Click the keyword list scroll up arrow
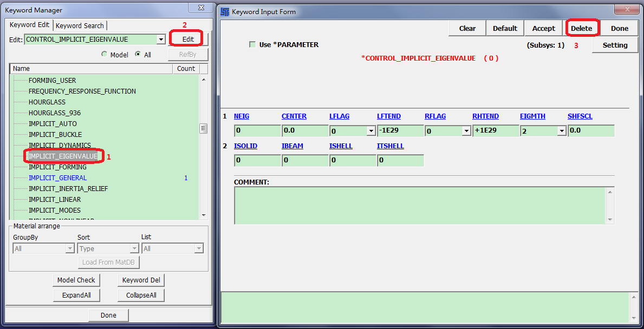 pyautogui.click(x=203, y=79)
